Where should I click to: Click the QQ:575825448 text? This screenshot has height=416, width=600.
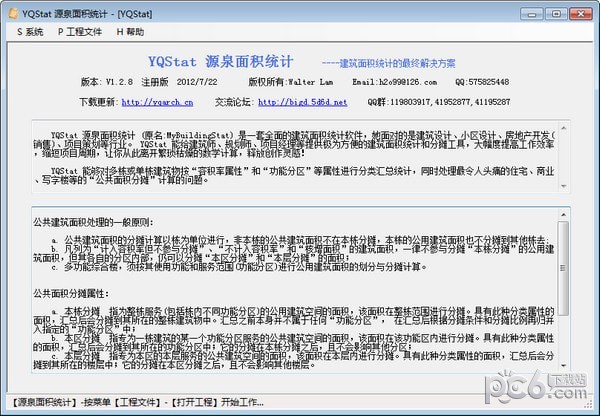(482, 82)
